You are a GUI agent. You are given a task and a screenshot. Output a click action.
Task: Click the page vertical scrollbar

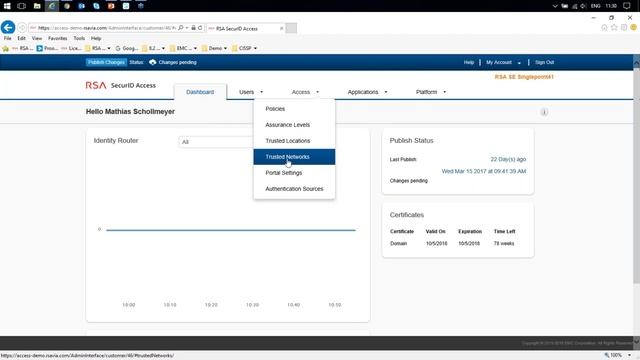coord(636,176)
